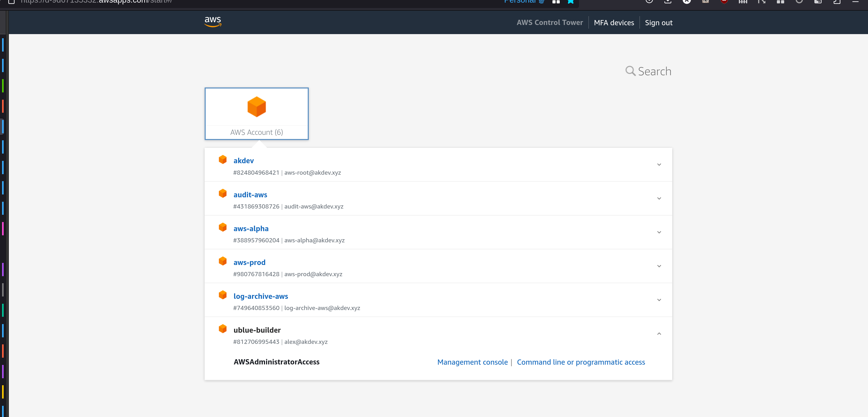Click the cube icon beside aws-prod
Image resolution: width=868 pixels, height=417 pixels.
222,261
